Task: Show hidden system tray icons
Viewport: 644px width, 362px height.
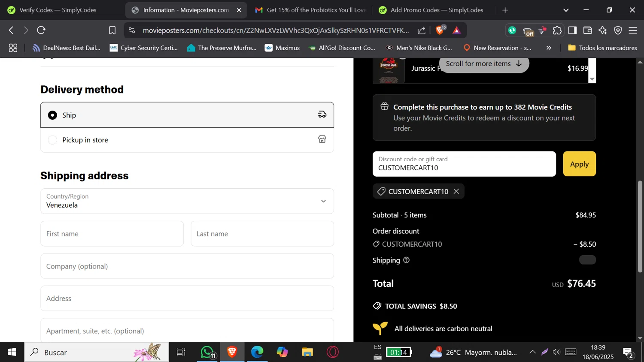Action: point(532,352)
